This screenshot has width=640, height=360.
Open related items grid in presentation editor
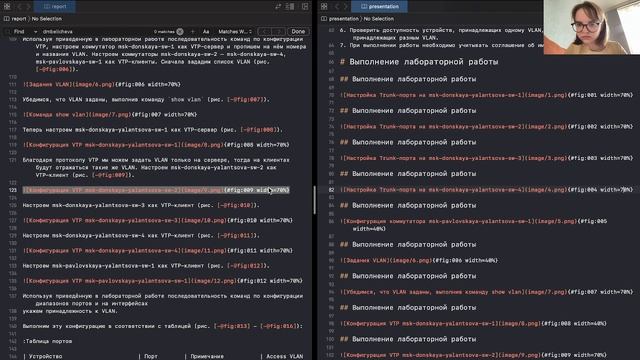click(324, 7)
